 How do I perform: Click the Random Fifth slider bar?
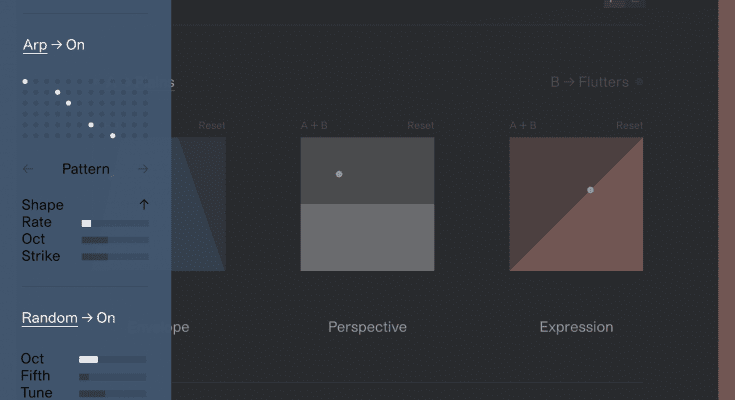113,376
